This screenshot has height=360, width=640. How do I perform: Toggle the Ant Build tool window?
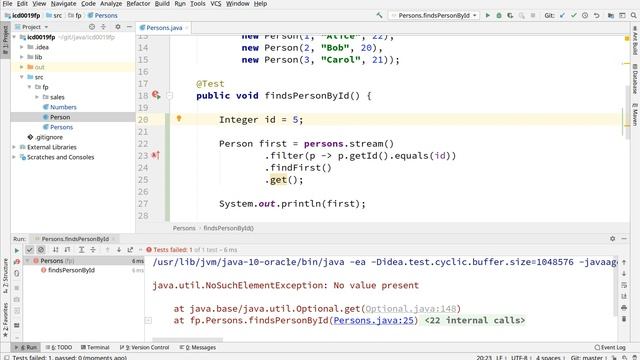635,40
